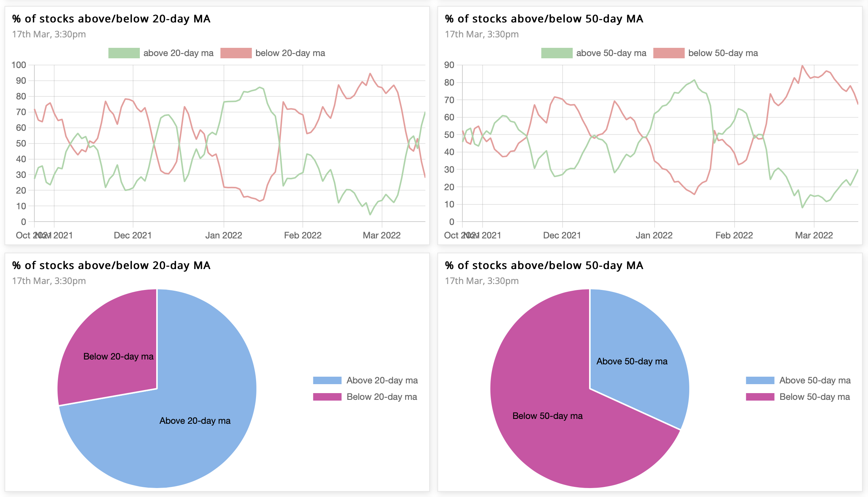Image resolution: width=868 pixels, height=497 pixels.
Task: Click "Jan 2022" axis label on 20-day line chart
Action: tap(224, 235)
